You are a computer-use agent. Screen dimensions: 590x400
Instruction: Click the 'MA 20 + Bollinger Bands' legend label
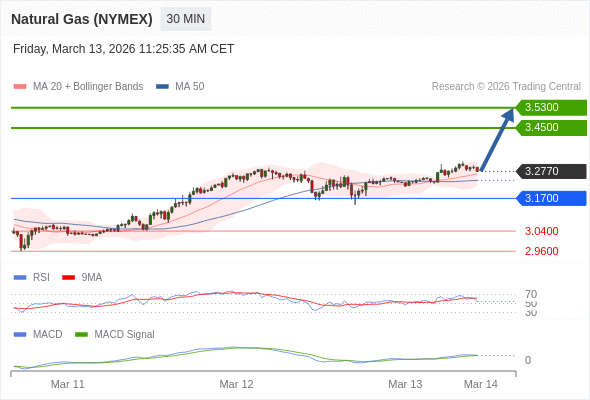click(88, 87)
